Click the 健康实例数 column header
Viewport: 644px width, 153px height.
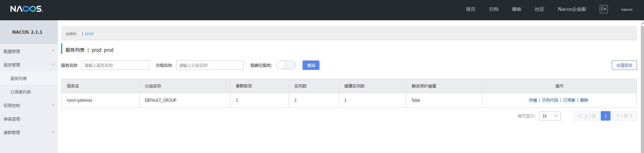click(x=373, y=86)
